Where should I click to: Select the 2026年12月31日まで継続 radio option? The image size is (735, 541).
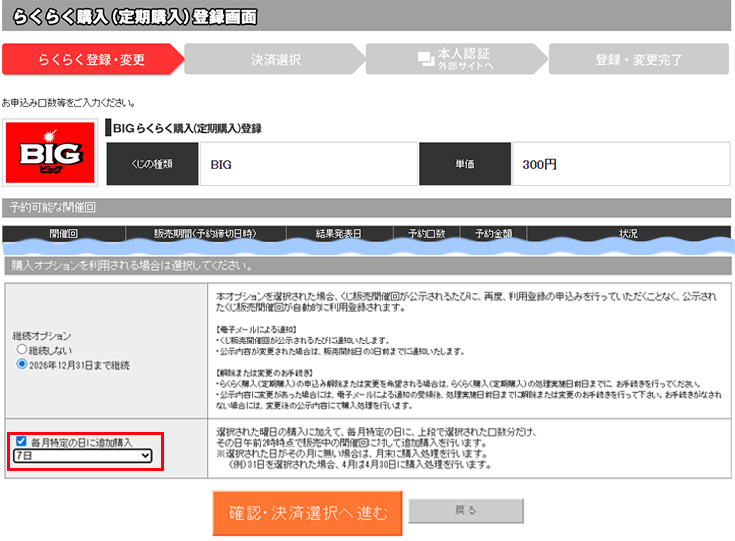(x=21, y=365)
